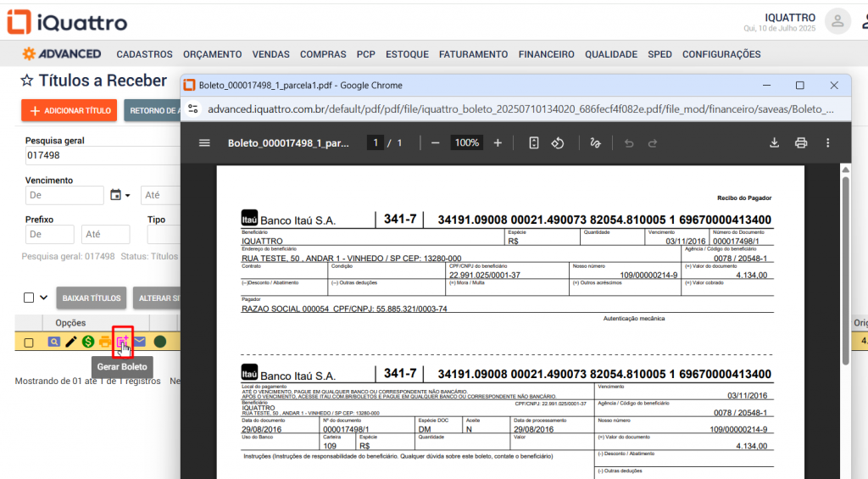Image resolution: width=868 pixels, height=479 pixels.
Task: Click the dark green status circle
Action: click(x=160, y=342)
